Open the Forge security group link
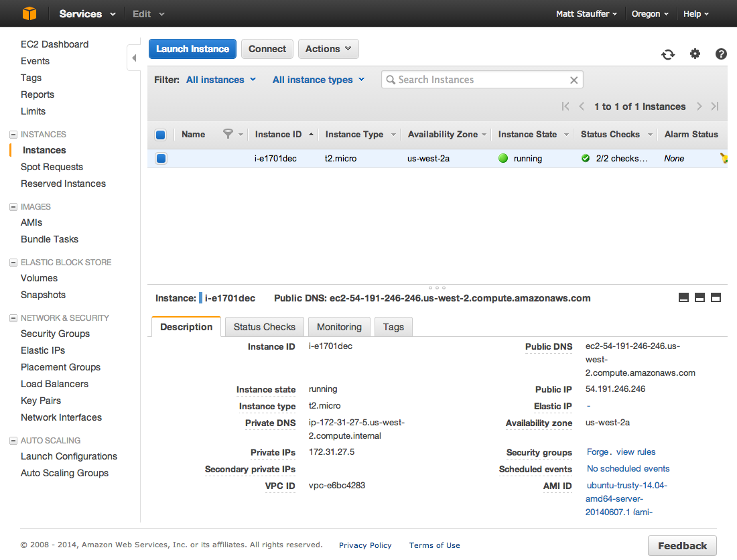The height and width of the screenshot is (560, 737). 598,452
